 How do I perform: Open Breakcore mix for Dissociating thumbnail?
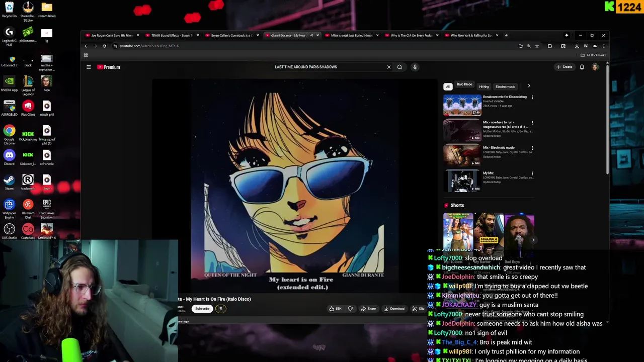[462, 105]
